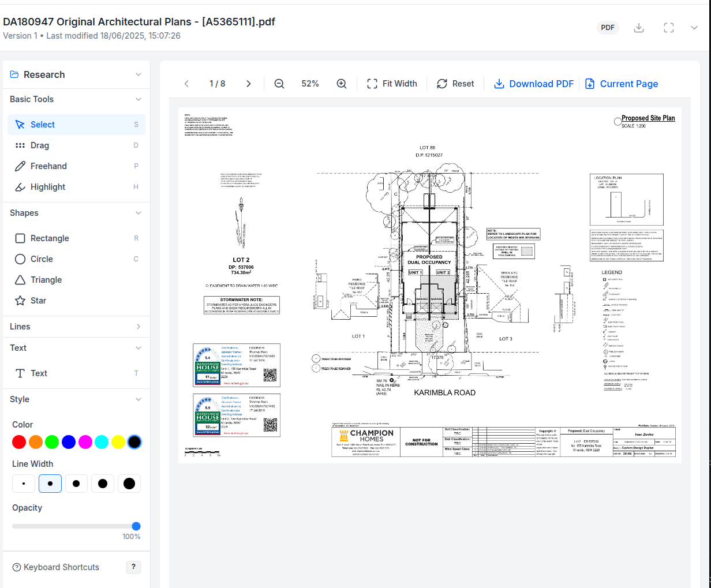The image size is (711, 588).
Task: Choose the thickest line width
Action: point(129,484)
